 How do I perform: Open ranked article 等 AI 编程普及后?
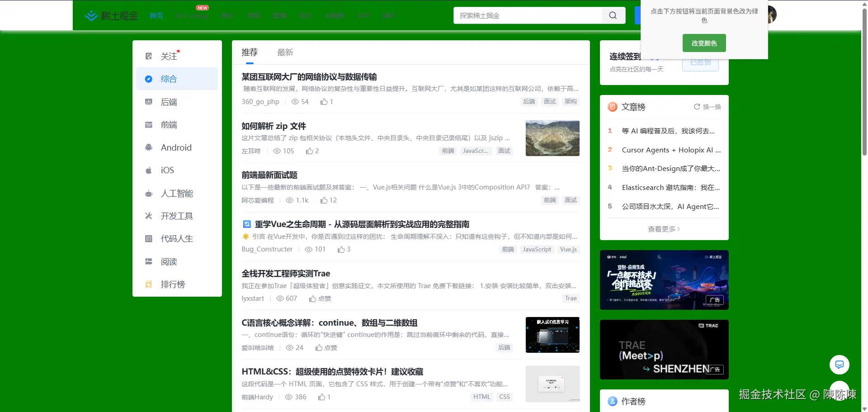click(x=668, y=131)
